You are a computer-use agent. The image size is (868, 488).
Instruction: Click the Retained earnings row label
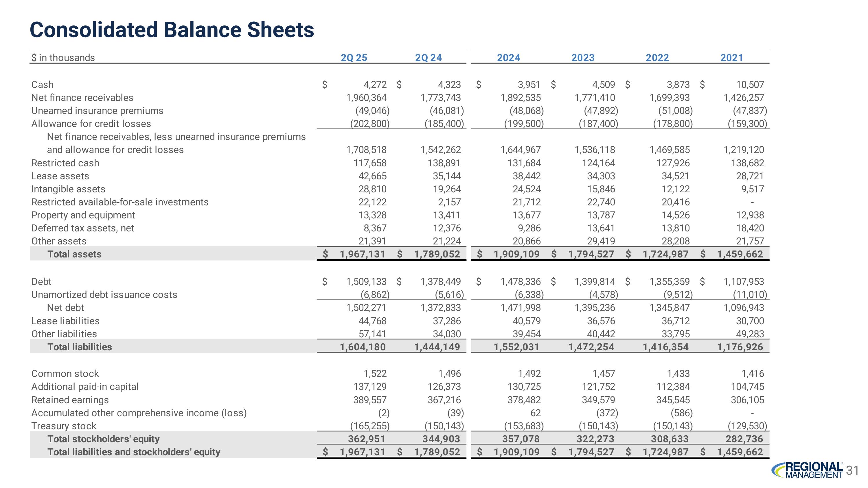[70, 400]
